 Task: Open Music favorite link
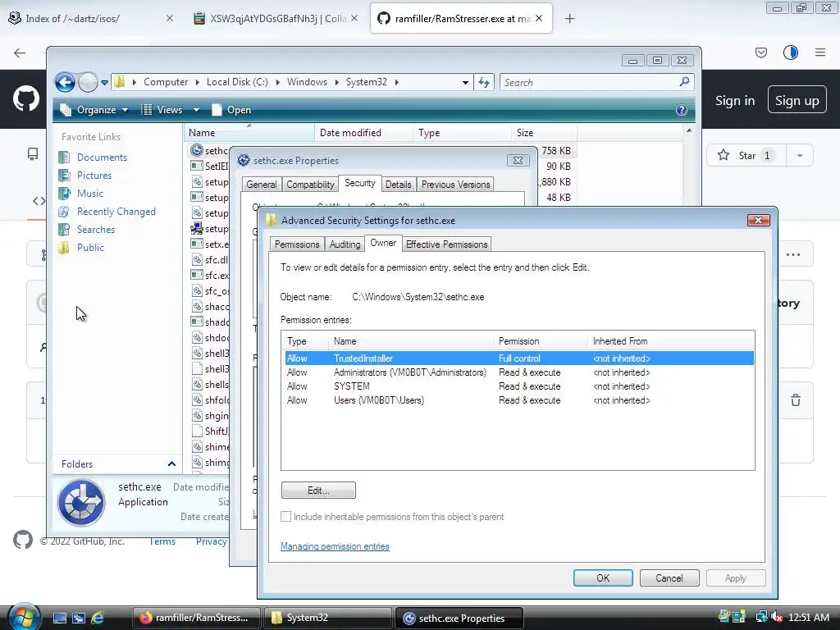tap(90, 194)
